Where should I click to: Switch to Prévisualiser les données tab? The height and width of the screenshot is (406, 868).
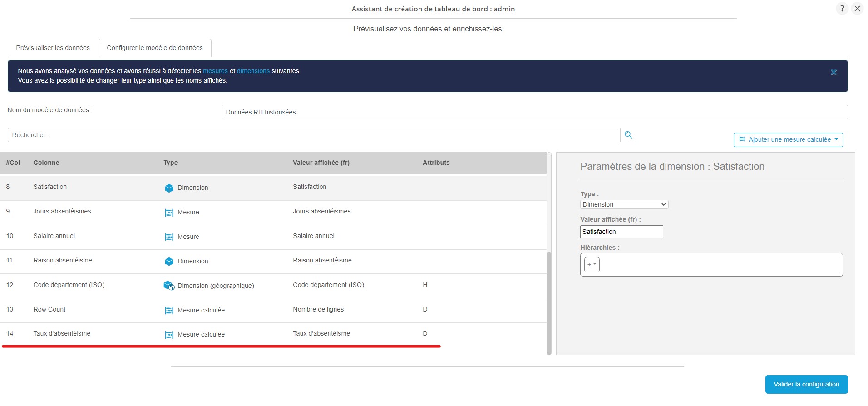coord(53,48)
